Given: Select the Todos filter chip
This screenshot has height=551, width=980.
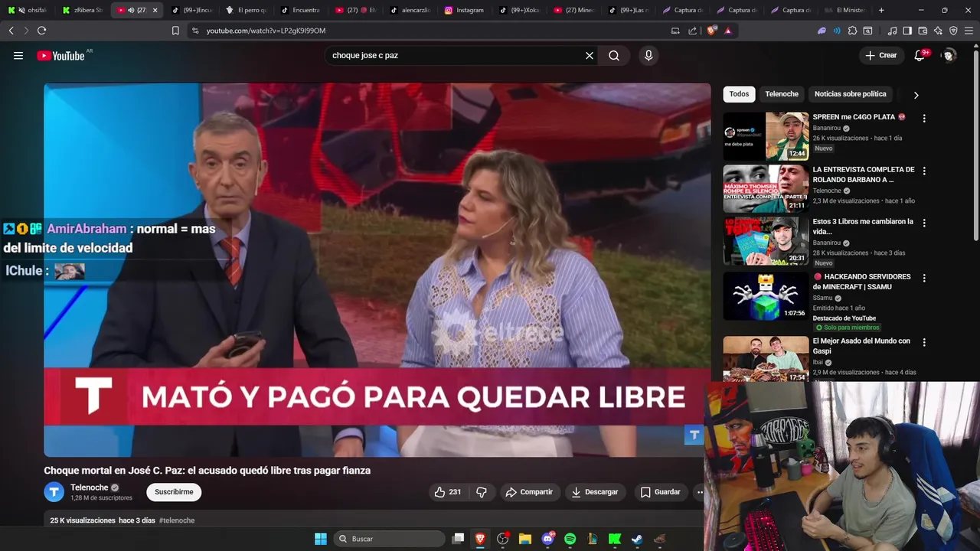Looking at the screenshot, I should [x=739, y=94].
